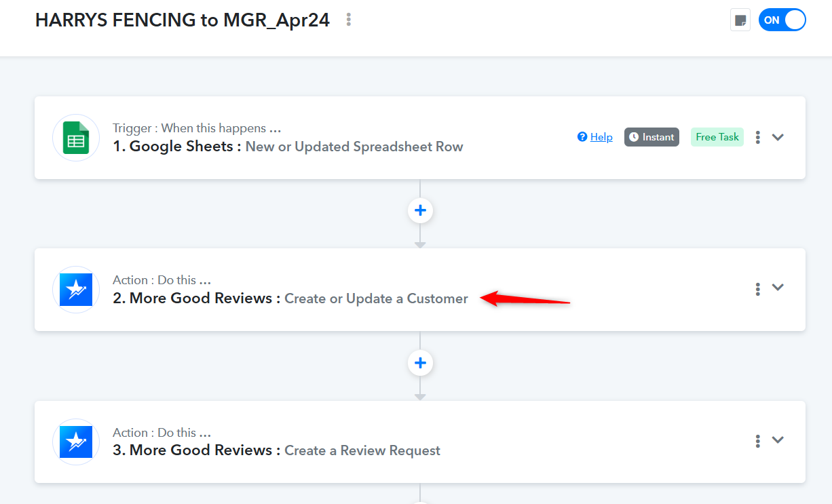
Task: Open Help link in Google Sheets step
Action: [595, 137]
